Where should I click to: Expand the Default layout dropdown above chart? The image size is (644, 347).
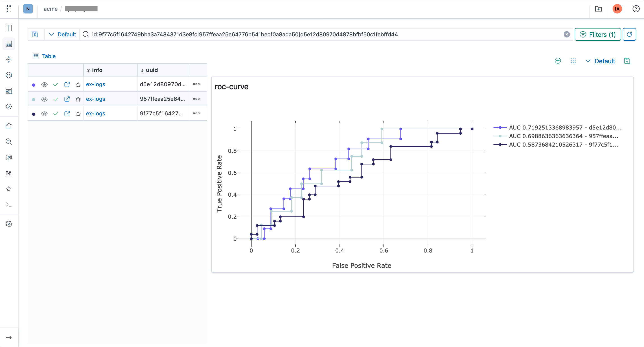[x=600, y=61]
